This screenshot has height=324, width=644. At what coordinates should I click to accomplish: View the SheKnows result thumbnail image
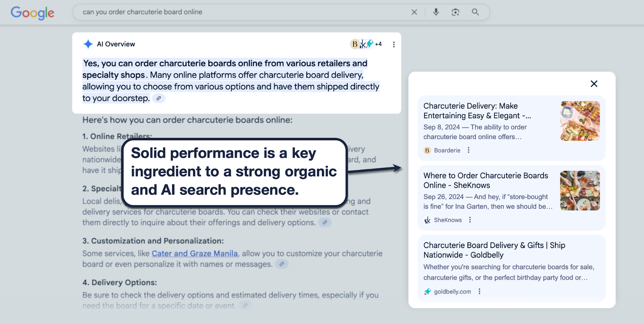point(580,191)
